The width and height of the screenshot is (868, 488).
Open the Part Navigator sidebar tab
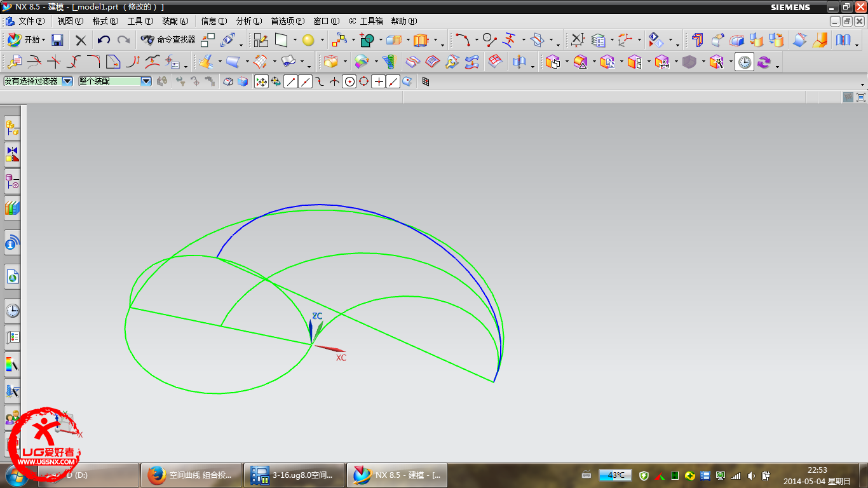(x=12, y=181)
